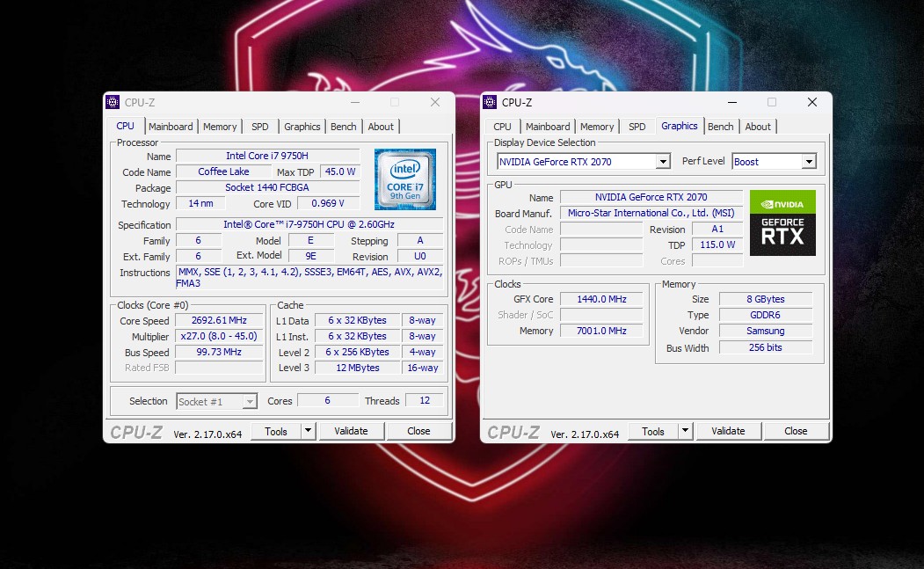Screen dimensions: 924x569
Task: Switch to Graphics tab in left window
Action: pos(302,127)
